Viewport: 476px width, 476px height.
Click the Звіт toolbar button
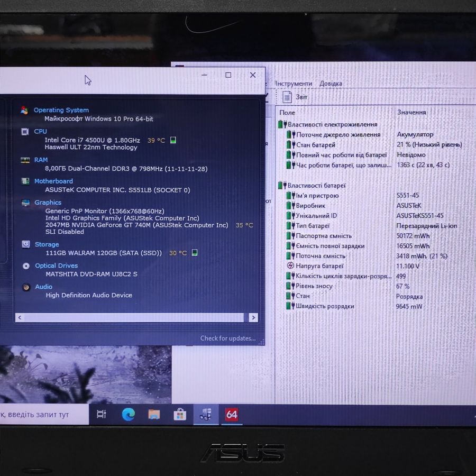tap(295, 97)
